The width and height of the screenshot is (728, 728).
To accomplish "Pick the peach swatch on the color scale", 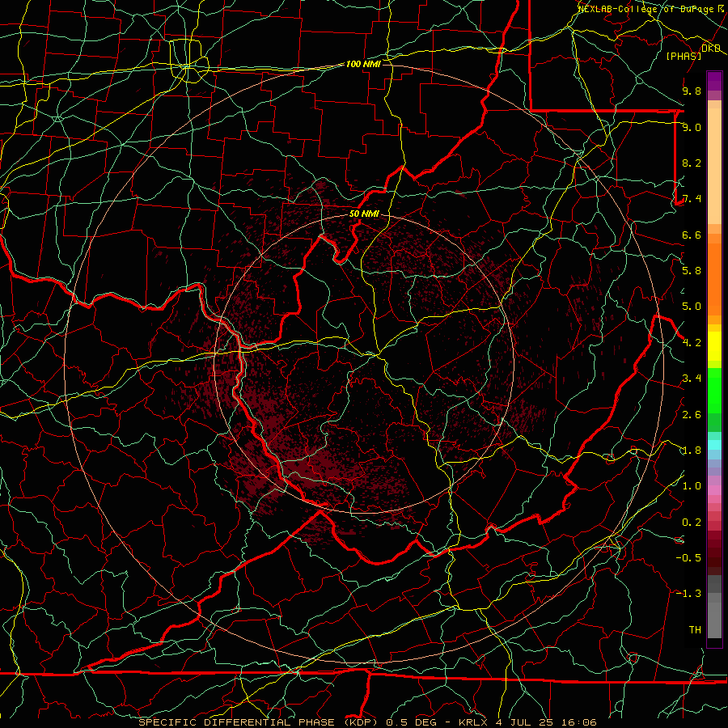I will 714,166.
